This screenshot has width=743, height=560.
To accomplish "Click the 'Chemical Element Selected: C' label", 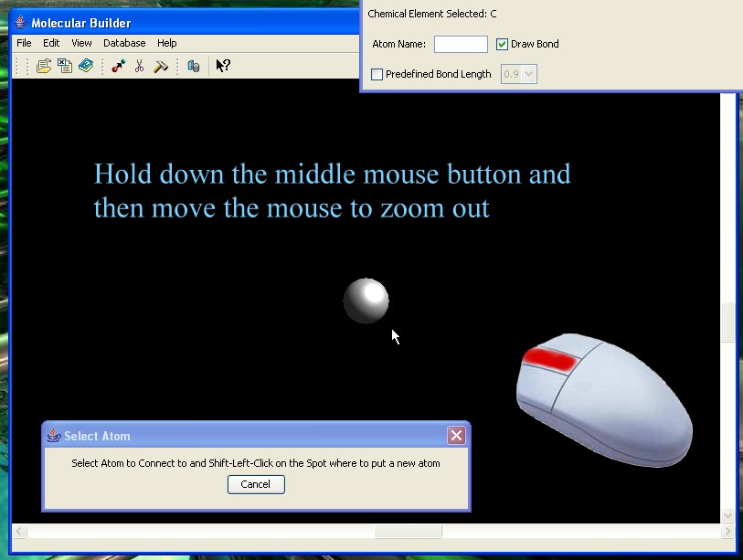I will (432, 14).
